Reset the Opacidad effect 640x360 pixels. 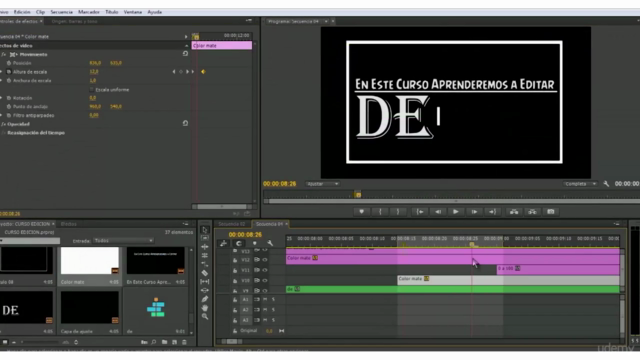[185, 123]
